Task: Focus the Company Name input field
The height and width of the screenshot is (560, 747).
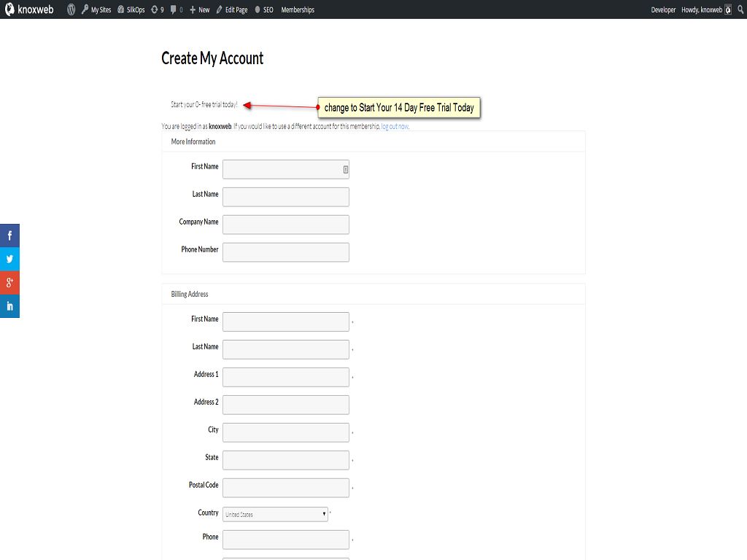Action: pyautogui.click(x=286, y=224)
